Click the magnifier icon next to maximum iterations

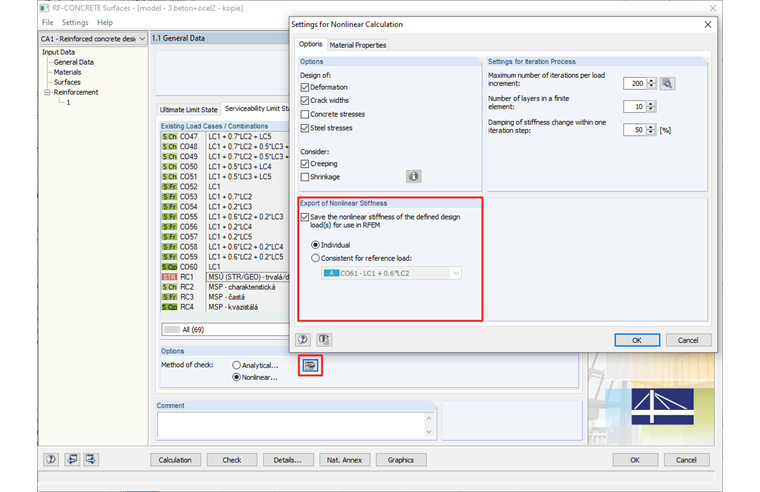click(667, 83)
